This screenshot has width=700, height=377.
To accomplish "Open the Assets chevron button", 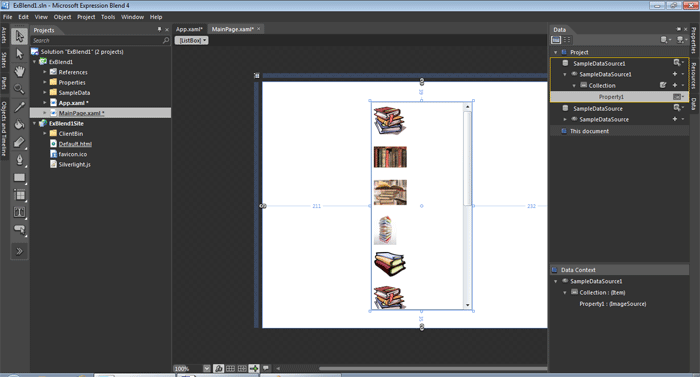I will pos(19,251).
